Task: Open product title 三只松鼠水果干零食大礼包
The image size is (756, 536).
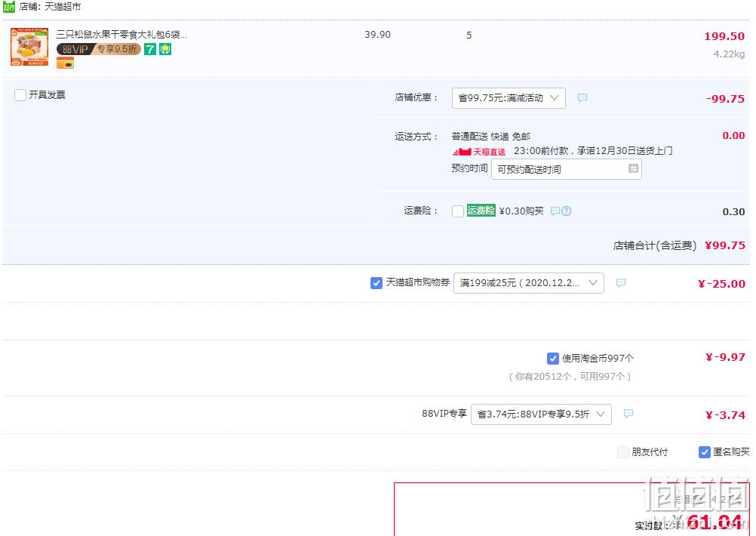Action: pos(121,34)
